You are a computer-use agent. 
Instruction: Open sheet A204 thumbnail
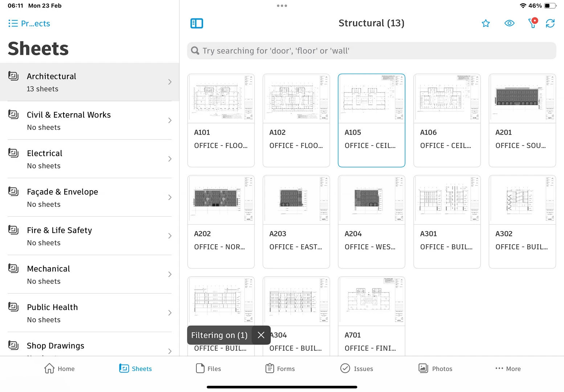click(372, 200)
